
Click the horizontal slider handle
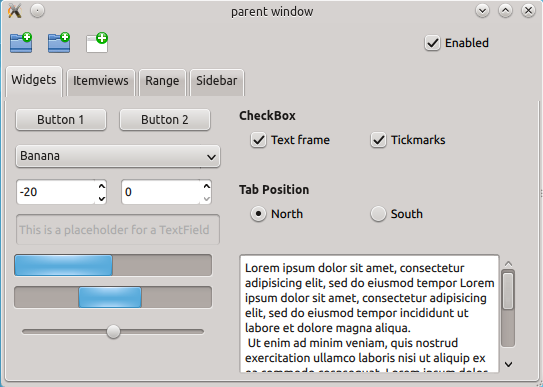[x=113, y=332]
